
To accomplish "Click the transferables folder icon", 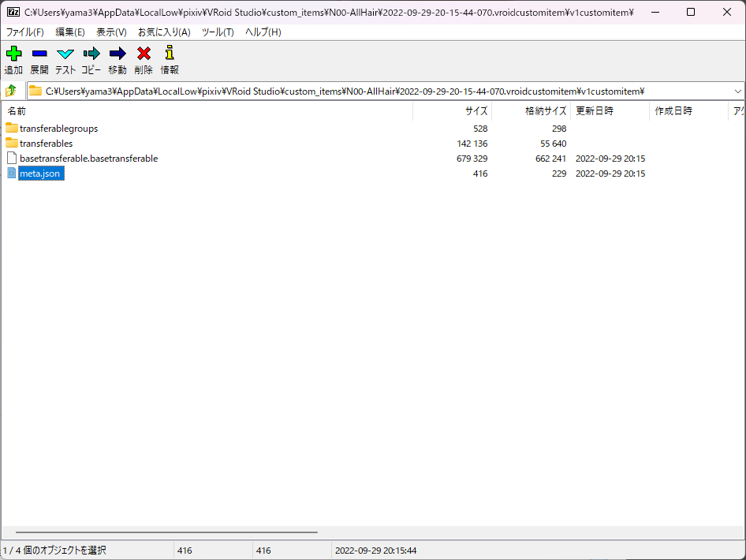I will coord(12,143).
